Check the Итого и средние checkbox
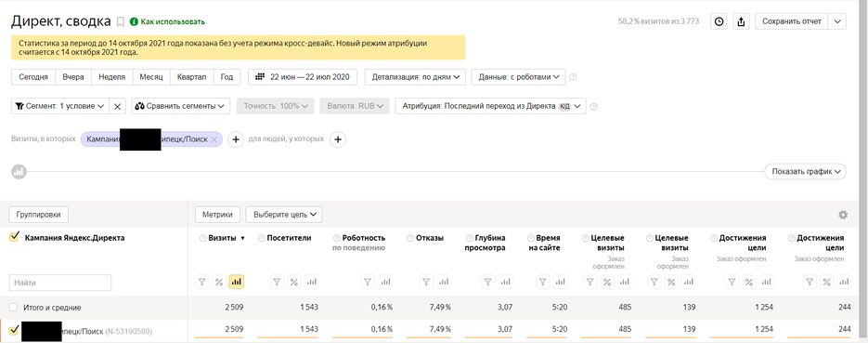 tap(13, 307)
